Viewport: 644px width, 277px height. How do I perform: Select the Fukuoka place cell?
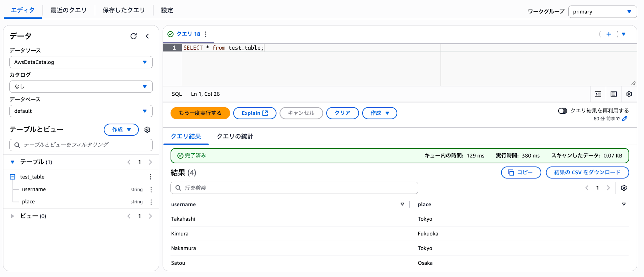pyautogui.click(x=428, y=234)
